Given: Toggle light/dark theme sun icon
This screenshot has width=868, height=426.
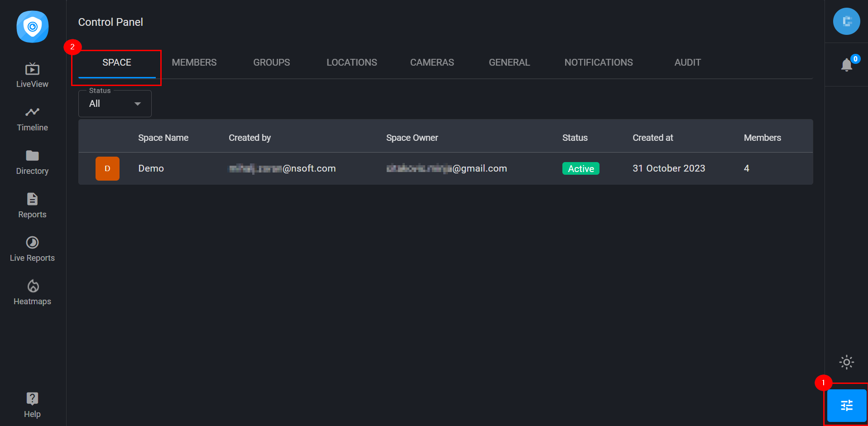Looking at the screenshot, I should (846, 362).
